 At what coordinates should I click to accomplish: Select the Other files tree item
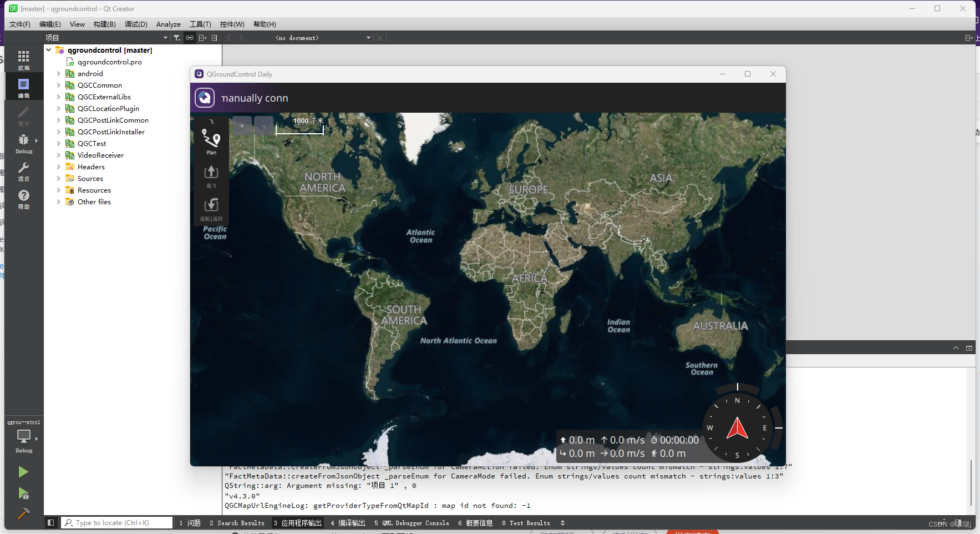click(94, 201)
